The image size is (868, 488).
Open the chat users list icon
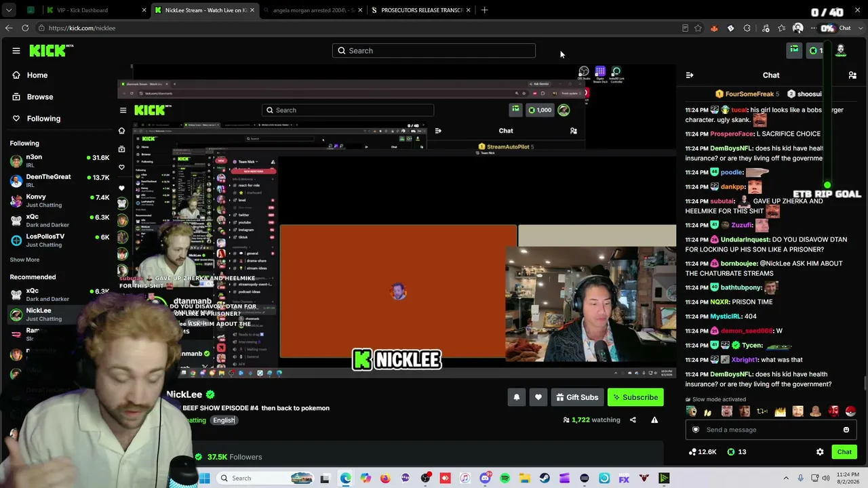pos(852,75)
